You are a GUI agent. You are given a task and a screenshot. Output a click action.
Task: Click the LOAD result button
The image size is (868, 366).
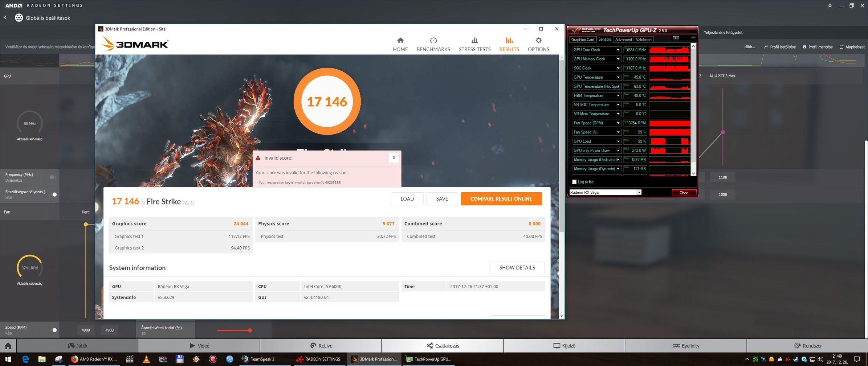point(407,199)
